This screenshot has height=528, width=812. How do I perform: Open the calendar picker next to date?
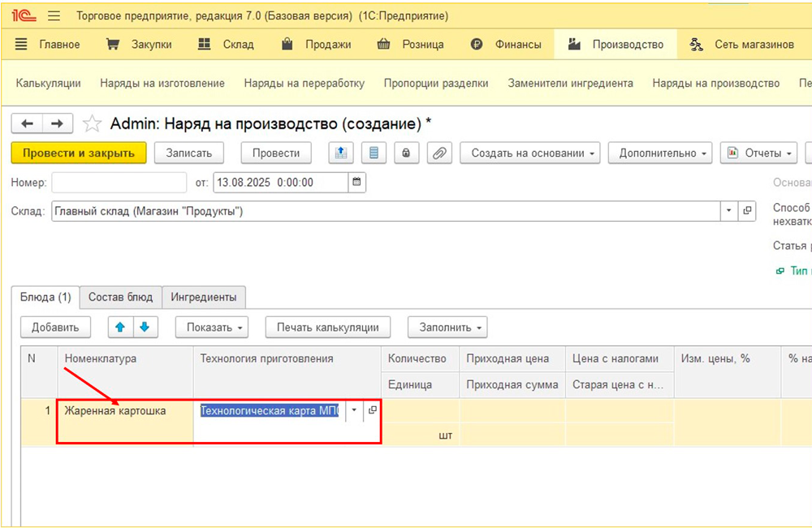pyautogui.click(x=356, y=182)
